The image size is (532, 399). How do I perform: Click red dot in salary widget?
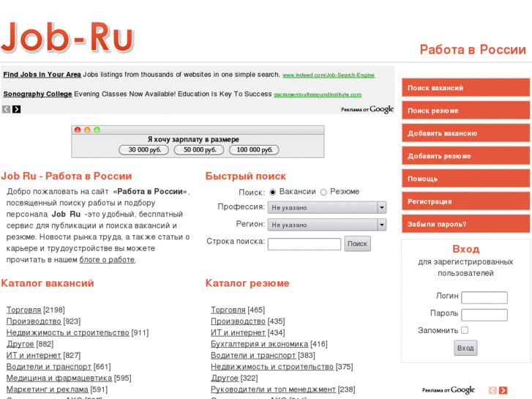pos(78,130)
